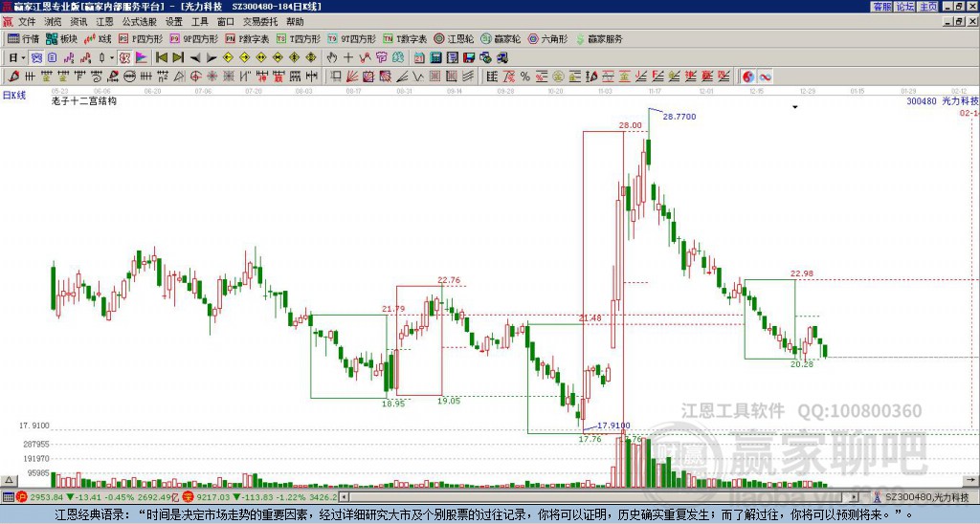
Task: Open the 文件 menu
Action: pos(27,22)
